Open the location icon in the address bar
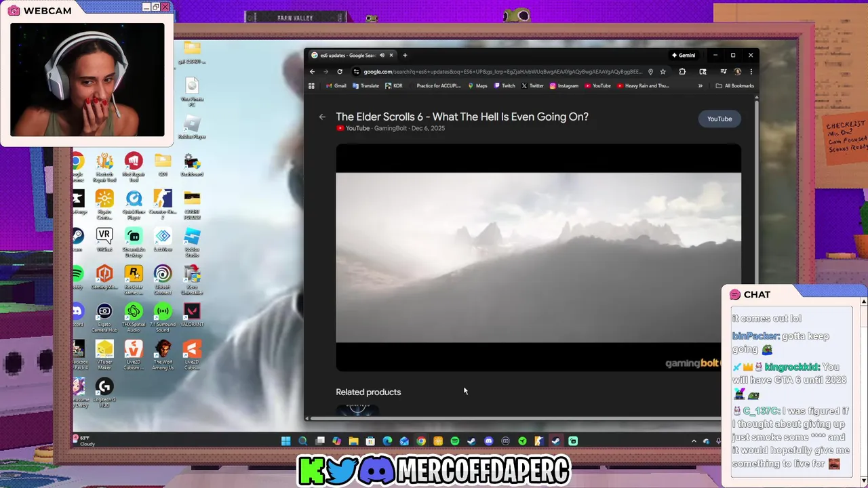The image size is (868, 488). [x=650, y=72]
